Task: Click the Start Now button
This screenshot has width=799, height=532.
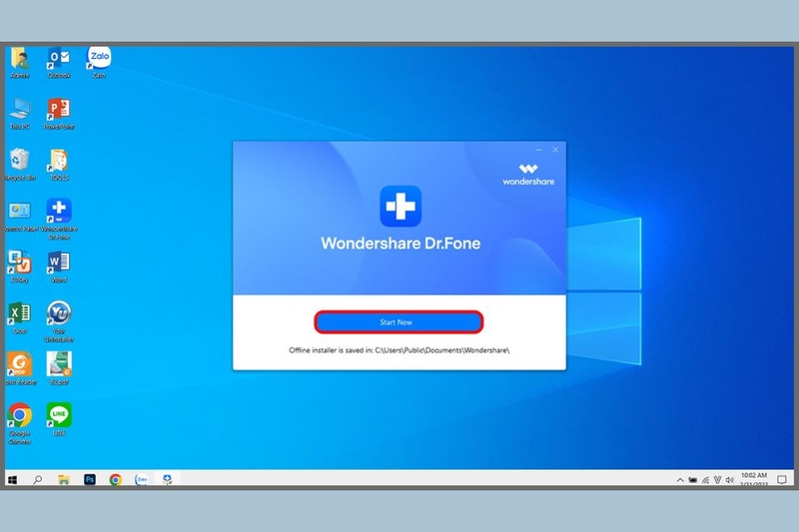Action: click(x=399, y=321)
